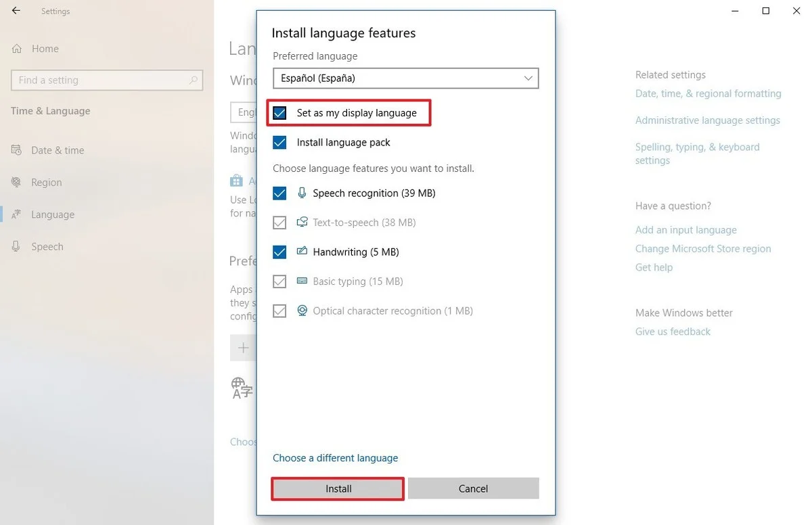The width and height of the screenshot is (812, 525).
Task: Open Administrative language settings link
Action: click(707, 120)
